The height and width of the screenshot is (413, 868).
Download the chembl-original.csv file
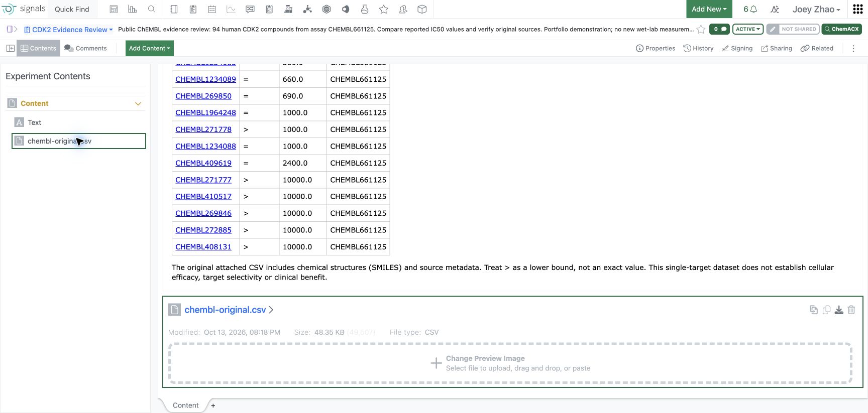[839, 310]
